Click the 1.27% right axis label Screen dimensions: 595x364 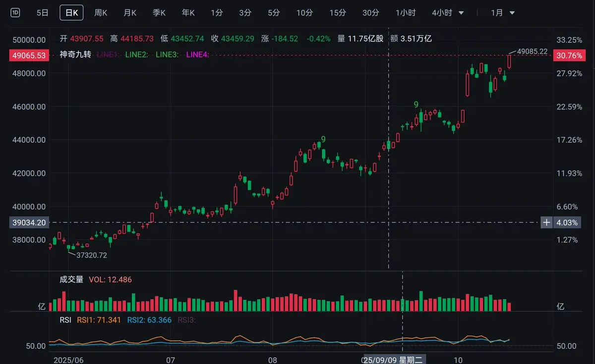pos(567,240)
